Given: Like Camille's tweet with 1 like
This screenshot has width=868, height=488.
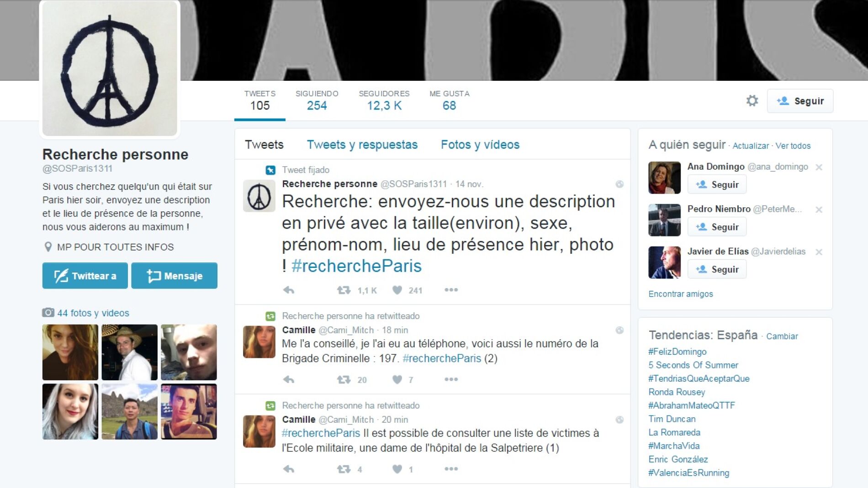Looking at the screenshot, I should coord(397,469).
